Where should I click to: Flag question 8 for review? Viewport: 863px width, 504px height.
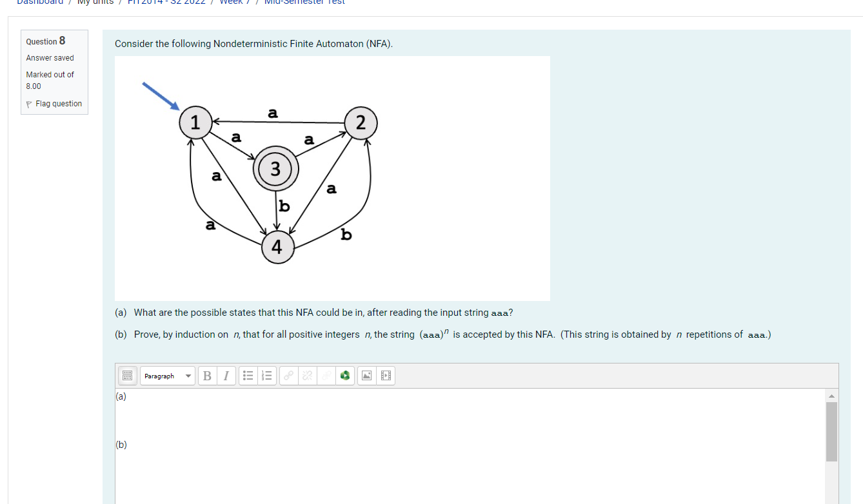coord(55,103)
